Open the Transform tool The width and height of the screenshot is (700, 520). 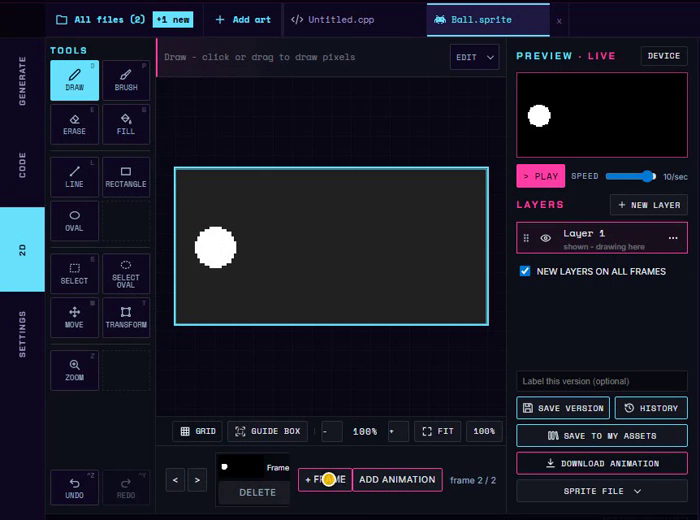(x=126, y=317)
